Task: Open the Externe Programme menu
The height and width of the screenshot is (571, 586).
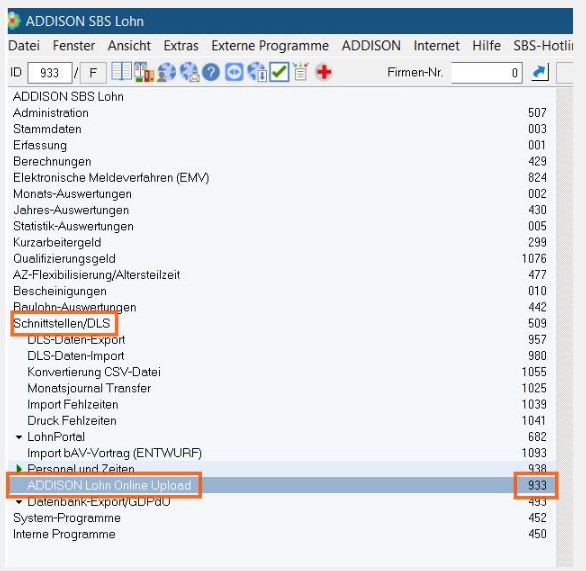Action: point(270,46)
